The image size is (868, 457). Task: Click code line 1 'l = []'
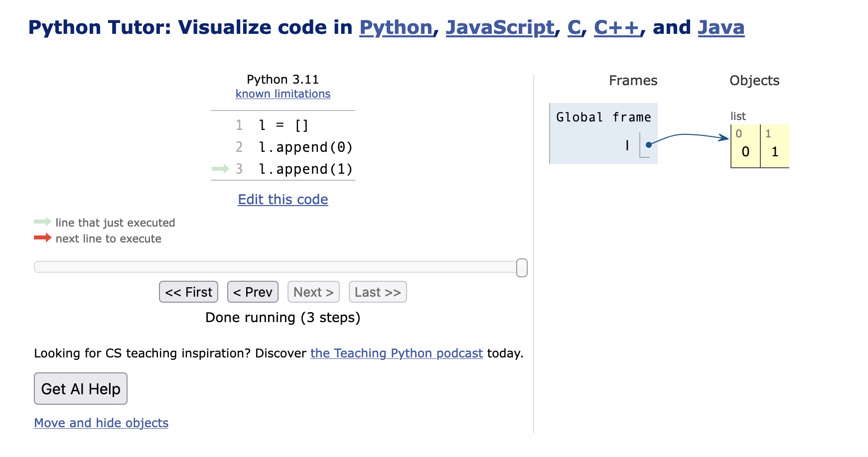[284, 125]
